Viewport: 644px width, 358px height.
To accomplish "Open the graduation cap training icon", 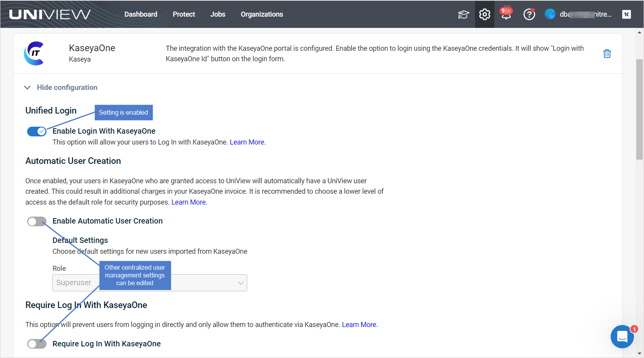I will 463,14.
